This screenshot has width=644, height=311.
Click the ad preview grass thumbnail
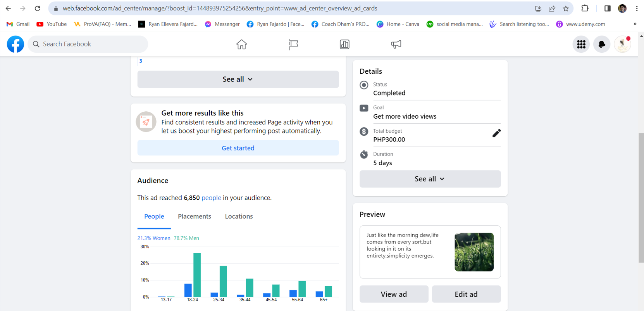(474, 252)
